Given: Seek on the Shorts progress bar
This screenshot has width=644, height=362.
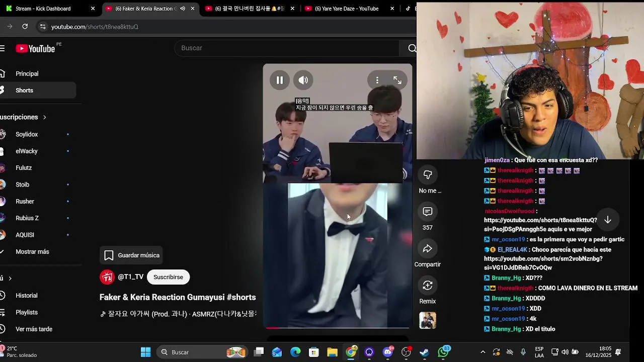Looking at the screenshot, I should [x=338, y=328].
